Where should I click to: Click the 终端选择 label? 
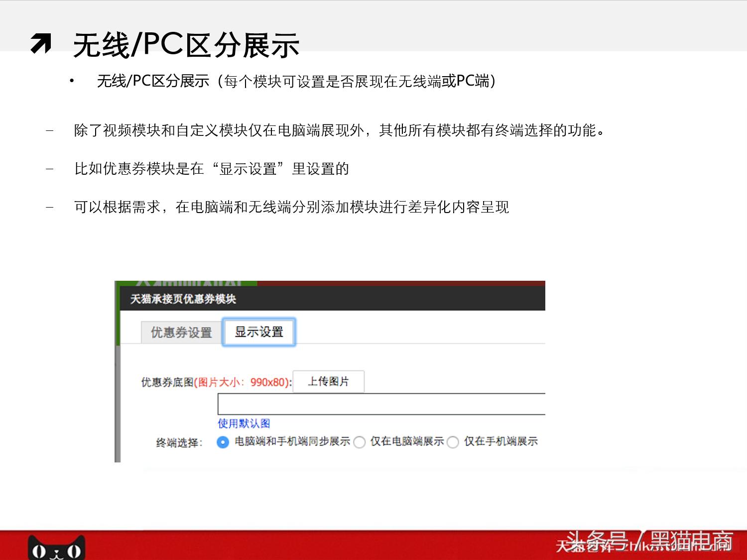[x=178, y=442]
